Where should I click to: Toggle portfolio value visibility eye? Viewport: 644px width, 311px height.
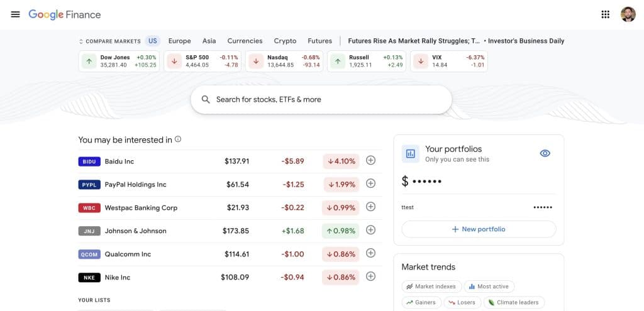click(545, 153)
